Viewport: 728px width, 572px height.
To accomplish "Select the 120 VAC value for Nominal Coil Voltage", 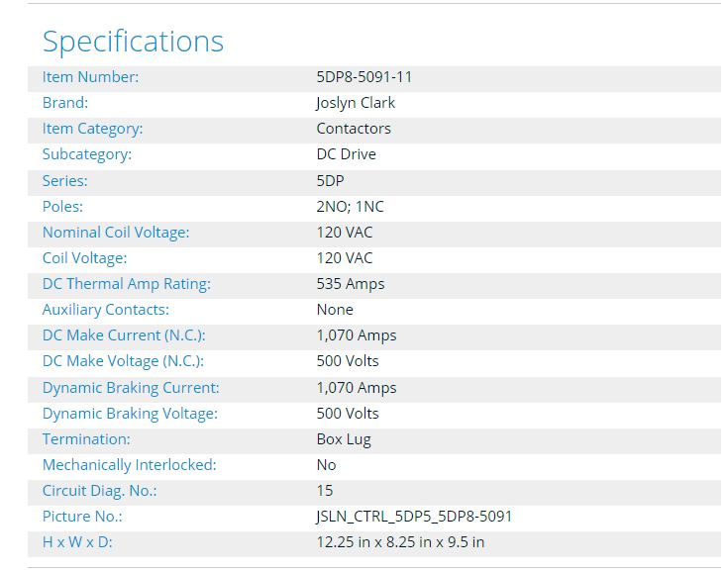I will click(345, 232).
